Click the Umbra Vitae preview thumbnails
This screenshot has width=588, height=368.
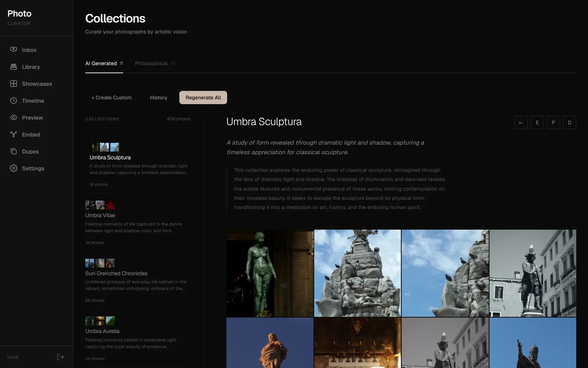tap(100, 205)
